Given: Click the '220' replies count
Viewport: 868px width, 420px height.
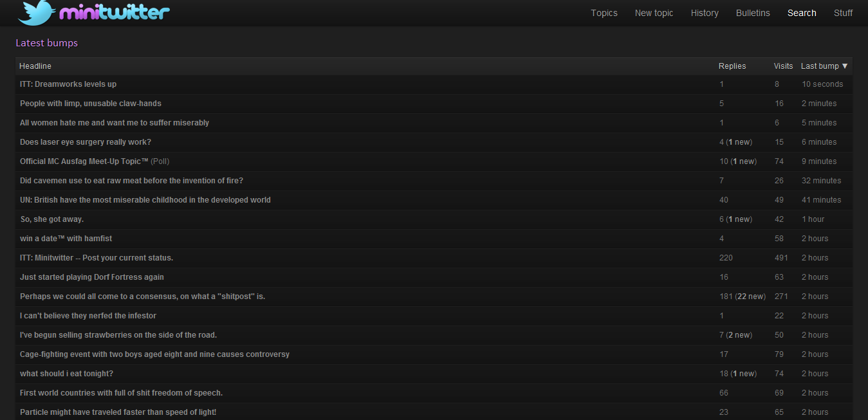Looking at the screenshot, I should [726, 258].
